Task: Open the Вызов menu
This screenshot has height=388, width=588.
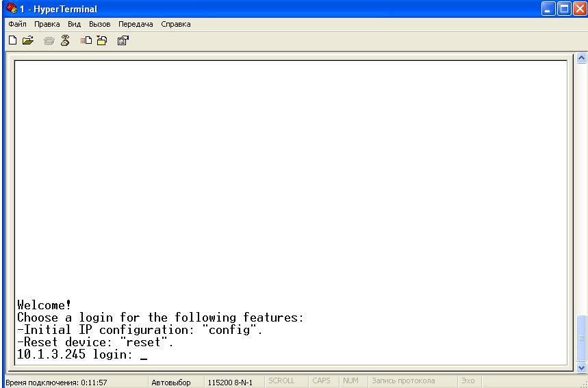Action: point(99,24)
